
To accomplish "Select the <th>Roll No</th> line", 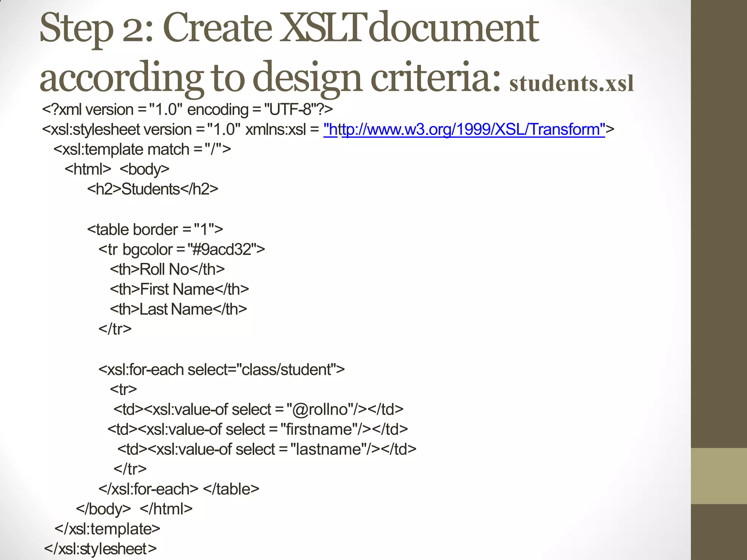I will pyautogui.click(x=167, y=269).
